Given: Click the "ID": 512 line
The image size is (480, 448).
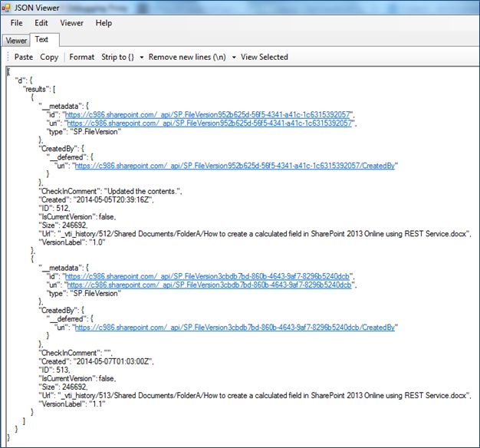Looking at the screenshot, I should pos(54,208).
